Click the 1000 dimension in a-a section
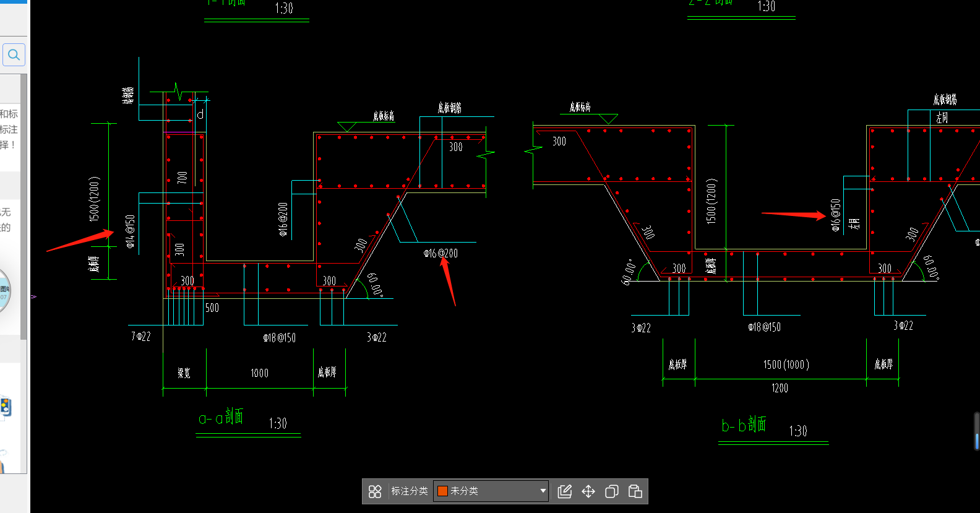The width and height of the screenshot is (980, 513). [x=259, y=373]
